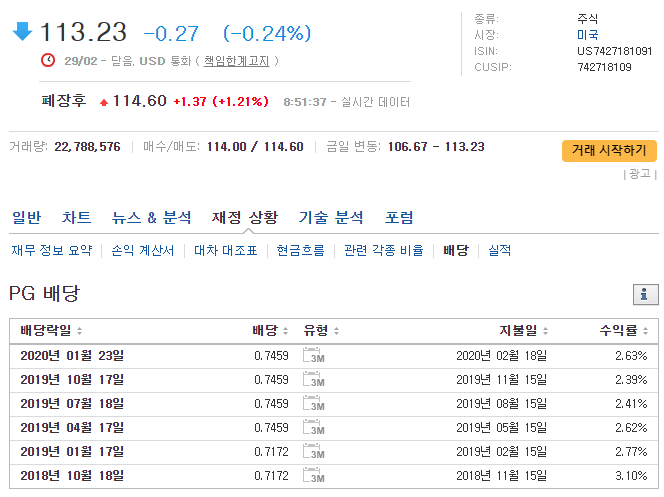This screenshot has height=497, width=664.
Task: Click payment date 2019년 11월 15일
Action: [501, 380]
